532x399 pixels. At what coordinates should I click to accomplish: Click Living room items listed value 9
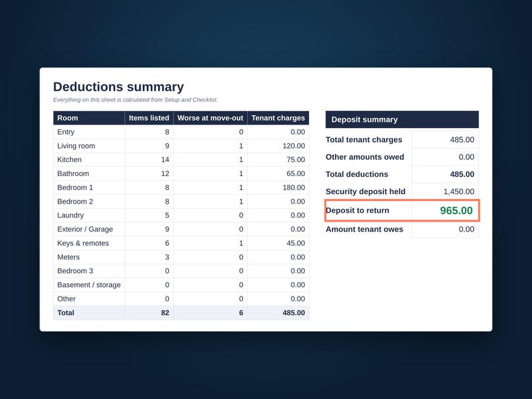click(x=168, y=146)
